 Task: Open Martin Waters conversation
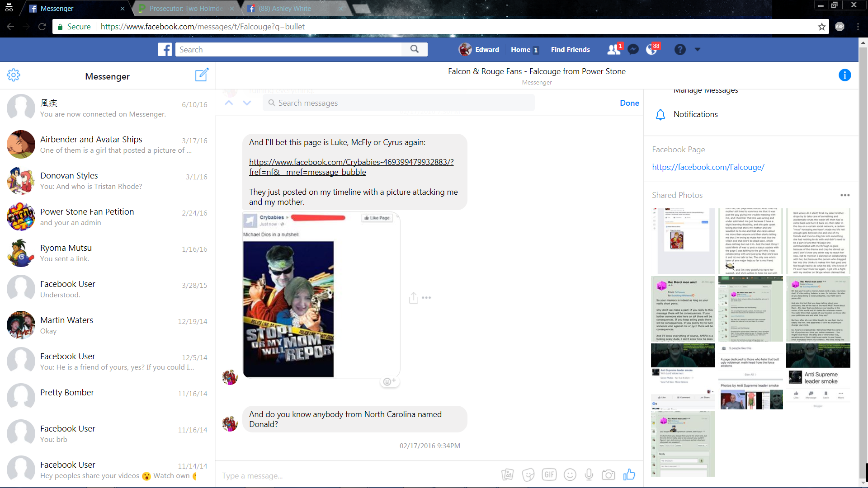point(107,325)
